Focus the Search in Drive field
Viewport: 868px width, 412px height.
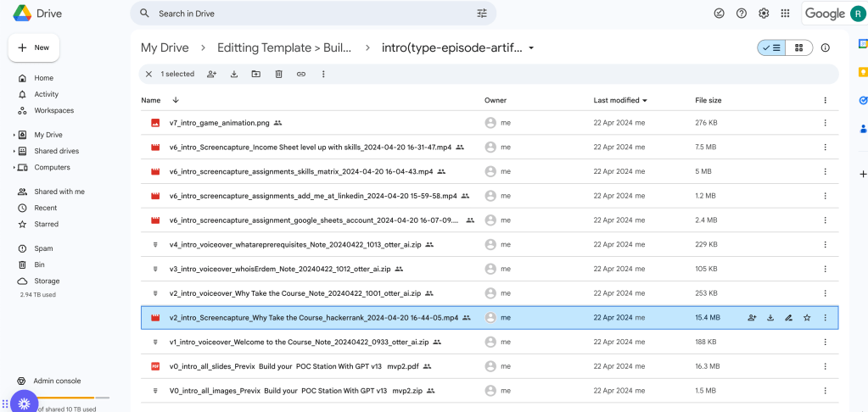coord(313,14)
